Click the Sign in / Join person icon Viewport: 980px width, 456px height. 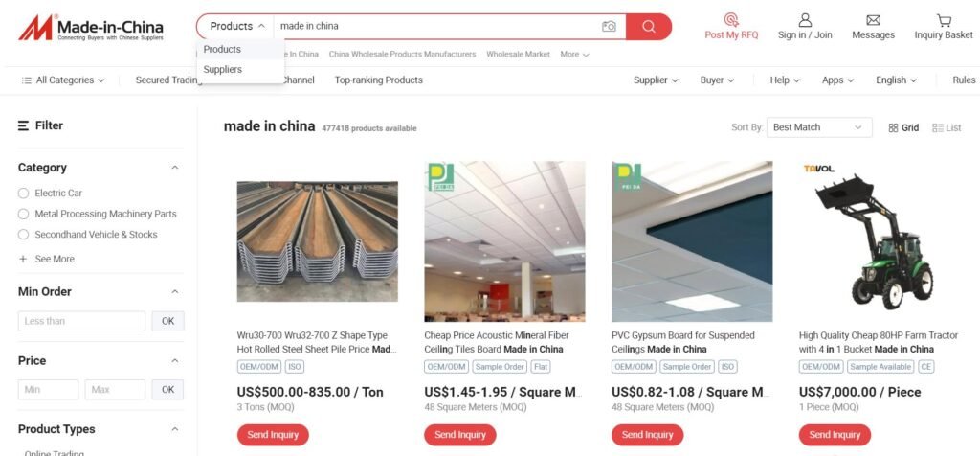[805, 20]
